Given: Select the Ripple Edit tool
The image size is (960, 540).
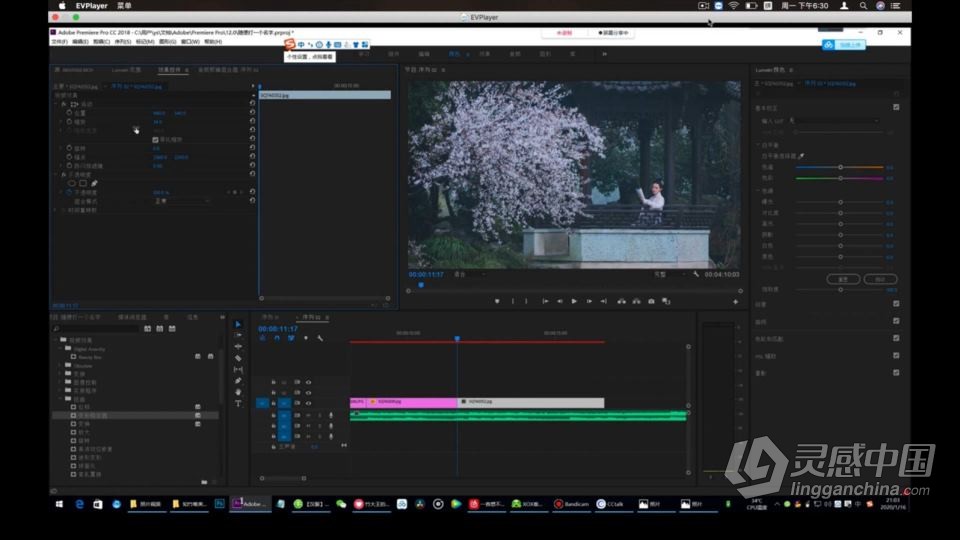Looking at the screenshot, I should point(238,347).
